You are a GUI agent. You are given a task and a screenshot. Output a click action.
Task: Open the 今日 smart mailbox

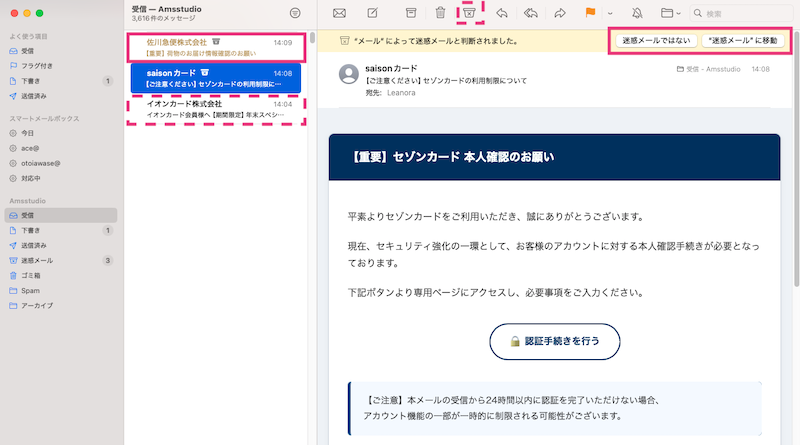61,133
